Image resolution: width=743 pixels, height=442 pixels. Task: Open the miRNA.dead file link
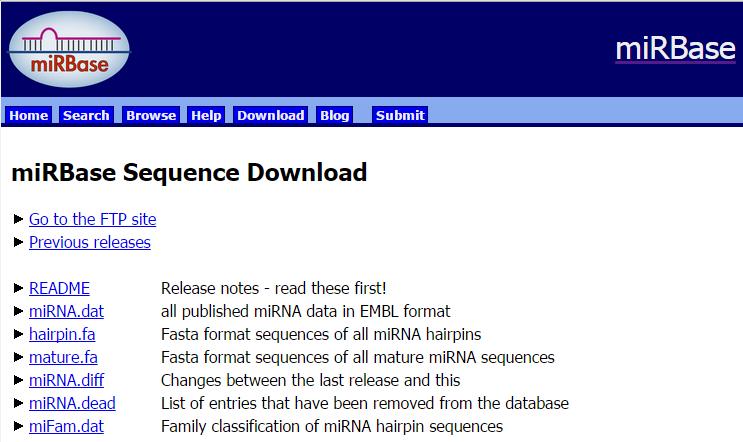pos(72,403)
